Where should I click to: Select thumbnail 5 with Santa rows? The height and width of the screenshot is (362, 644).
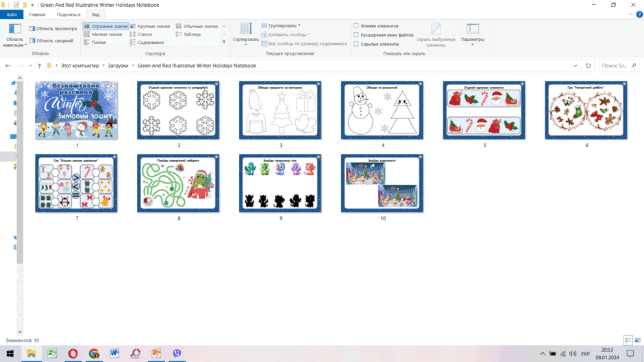(484, 110)
